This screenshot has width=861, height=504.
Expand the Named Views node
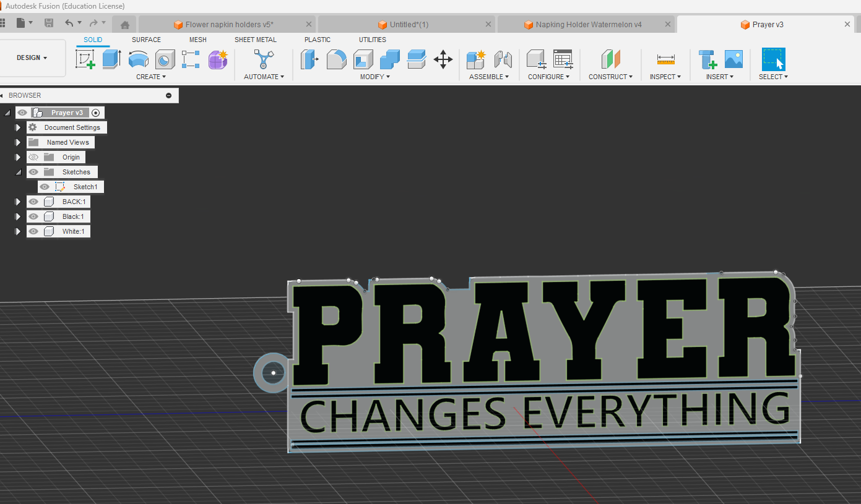point(18,142)
